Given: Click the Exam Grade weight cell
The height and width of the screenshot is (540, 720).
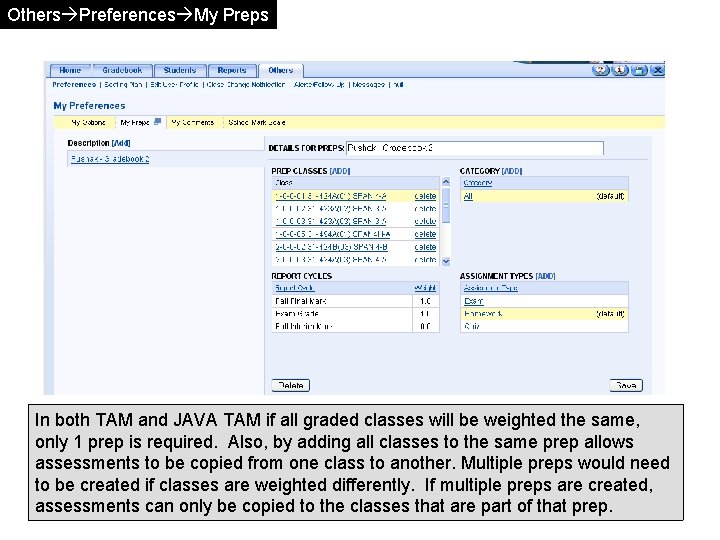Looking at the screenshot, I should [x=425, y=314].
